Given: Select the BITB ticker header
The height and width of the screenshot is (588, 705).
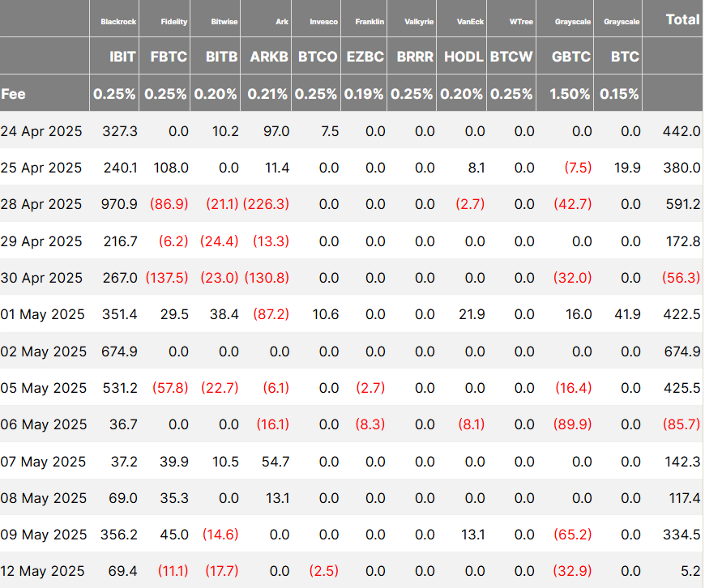Looking at the screenshot, I should (221, 57).
